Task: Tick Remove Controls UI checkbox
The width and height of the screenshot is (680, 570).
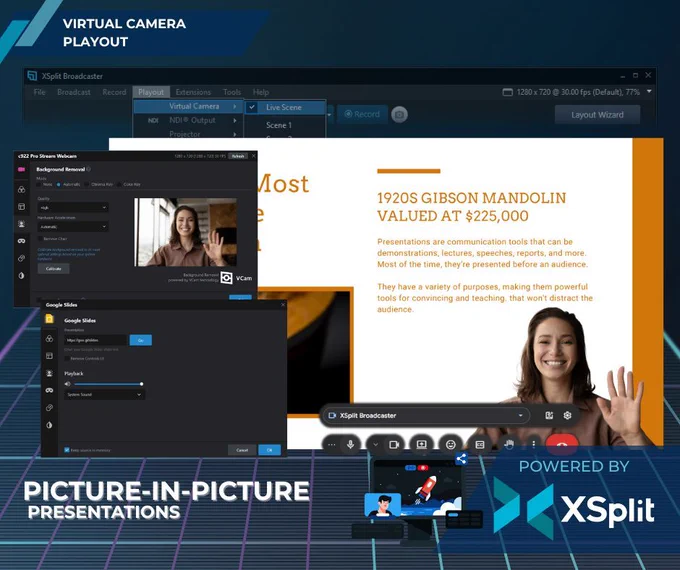Action: point(67,359)
